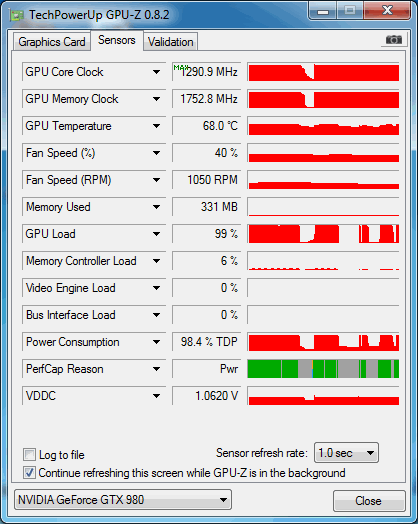Click the camera screenshot icon
The width and height of the screenshot is (418, 524).
[394, 40]
